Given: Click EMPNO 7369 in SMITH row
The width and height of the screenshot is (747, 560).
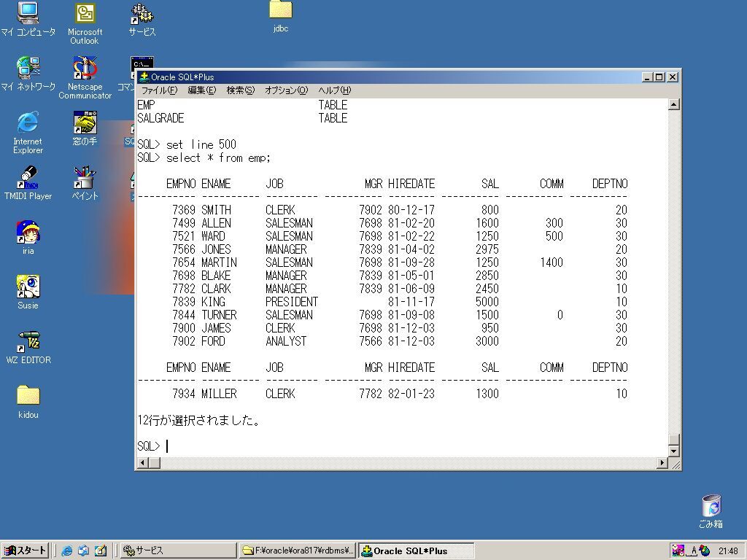Looking at the screenshot, I should pos(184,210).
